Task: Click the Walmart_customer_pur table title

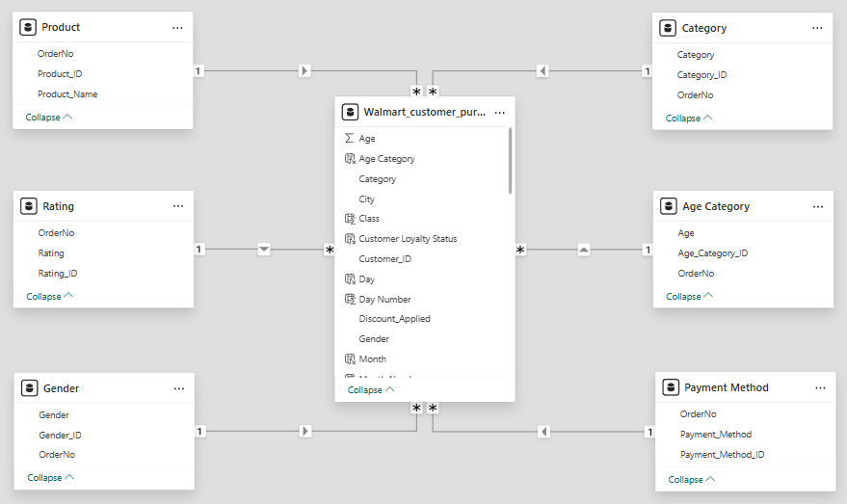Action: tap(425, 113)
